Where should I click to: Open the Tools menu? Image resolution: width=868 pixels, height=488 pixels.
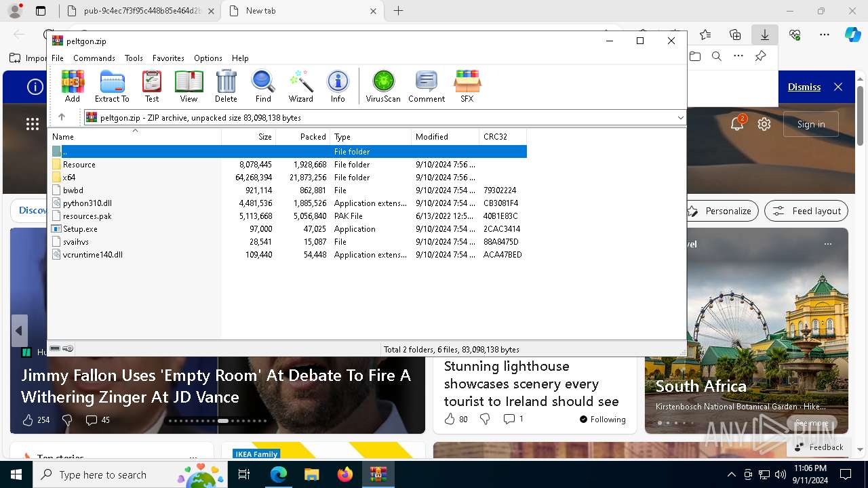point(134,58)
